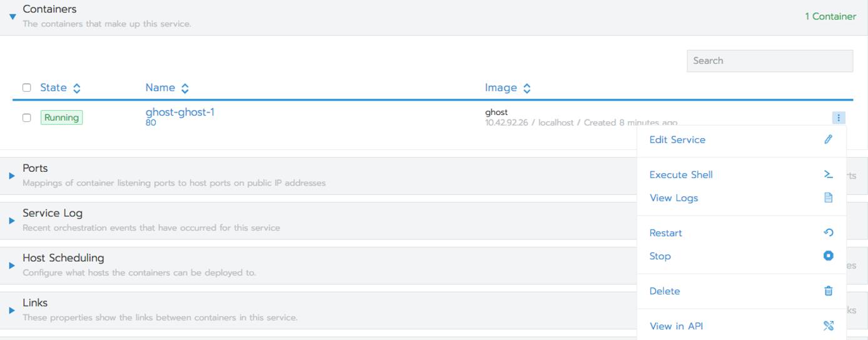Expand the Ports section
This screenshot has width=868, height=340.
(12, 176)
